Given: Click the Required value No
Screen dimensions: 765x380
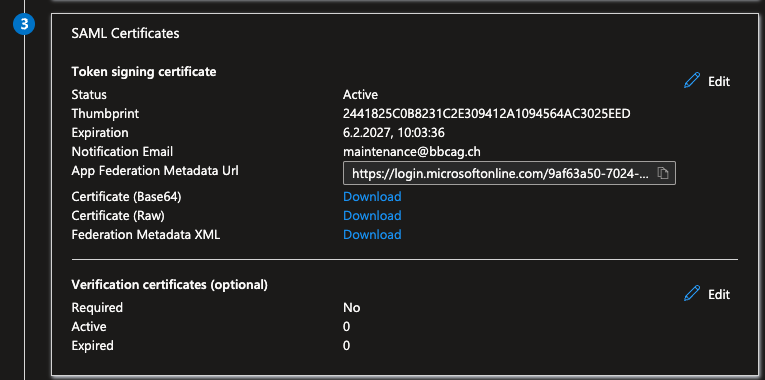Looking at the screenshot, I should [351, 308].
